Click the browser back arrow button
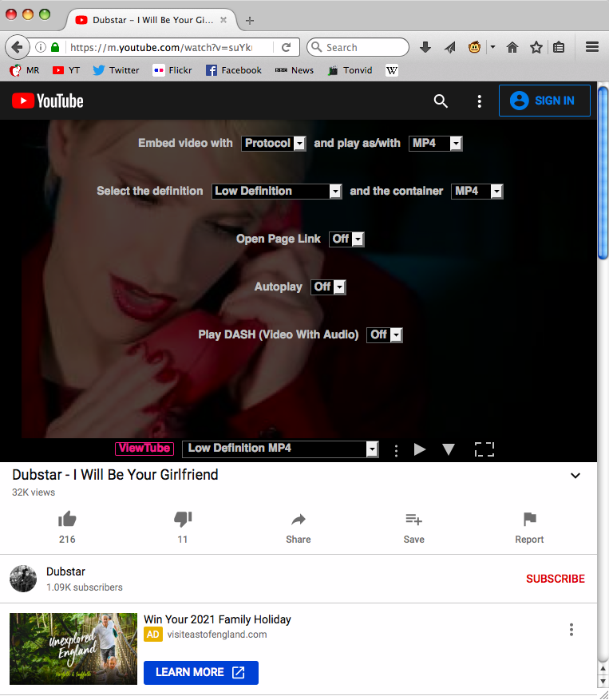Image resolution: width=609 pixels, height=700 pixels. [x=17, y=47]
